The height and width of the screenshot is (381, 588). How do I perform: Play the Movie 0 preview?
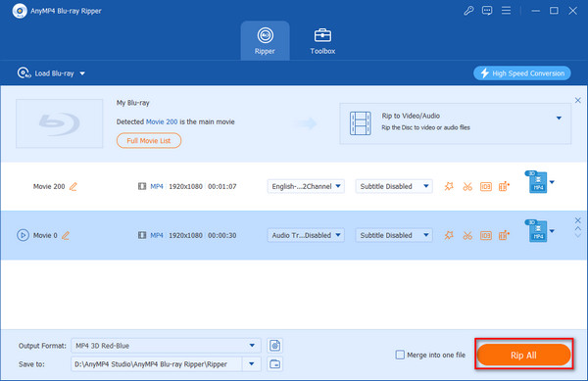tap(23, 235)
